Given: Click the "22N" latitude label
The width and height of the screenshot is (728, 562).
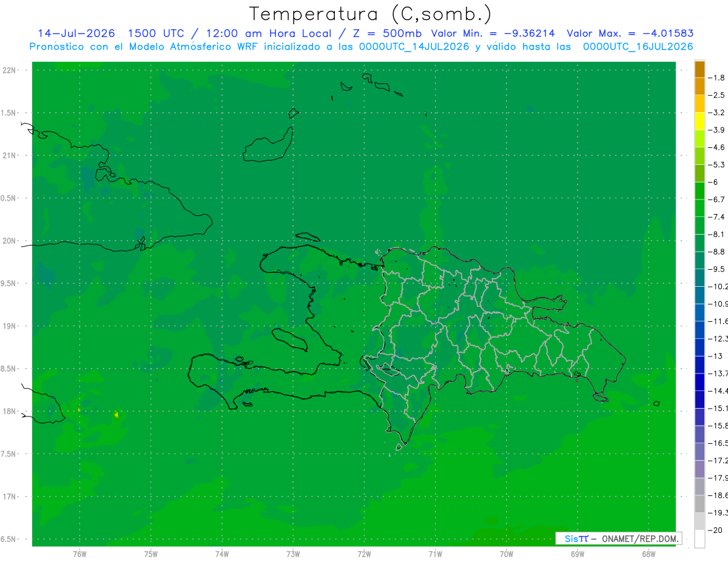Looking at the screenshot, I should 9,70.
